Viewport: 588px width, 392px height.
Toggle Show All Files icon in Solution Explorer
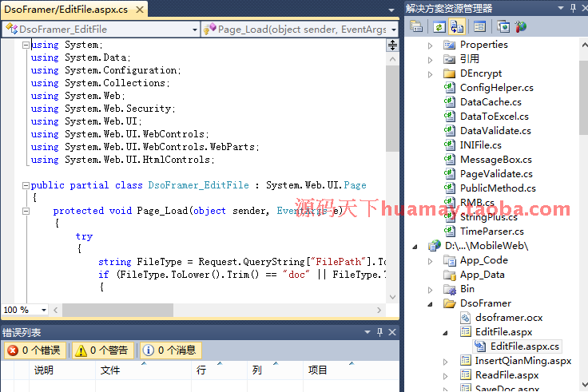click(x=457, y=26)
